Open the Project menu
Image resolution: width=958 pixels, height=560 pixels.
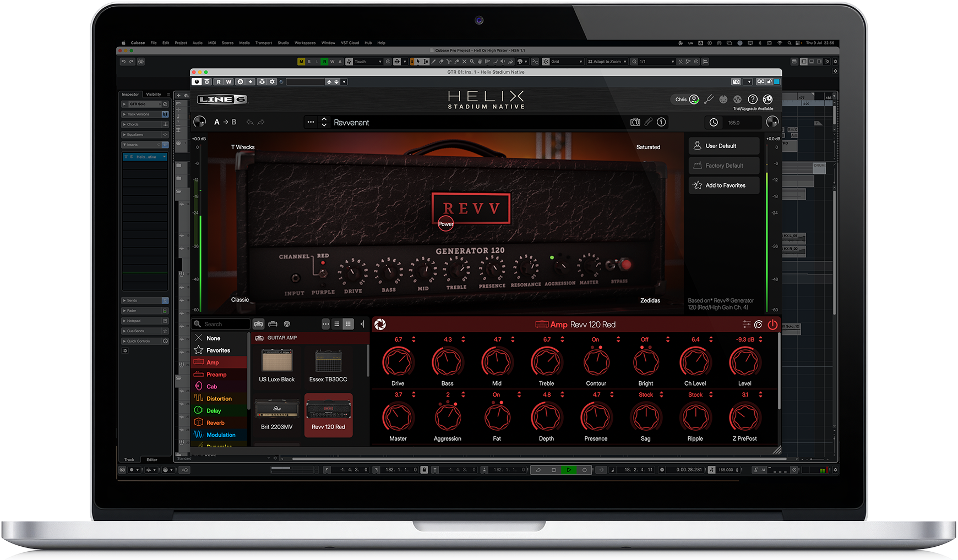pyautogui.click(x=181, y=42)
